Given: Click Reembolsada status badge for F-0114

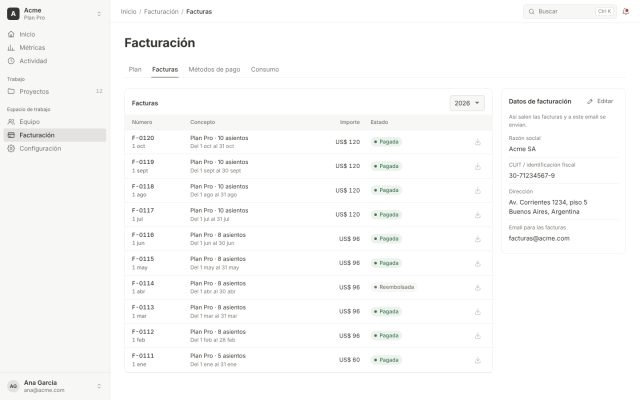Looking at the screenshot, I should point(393,287).
